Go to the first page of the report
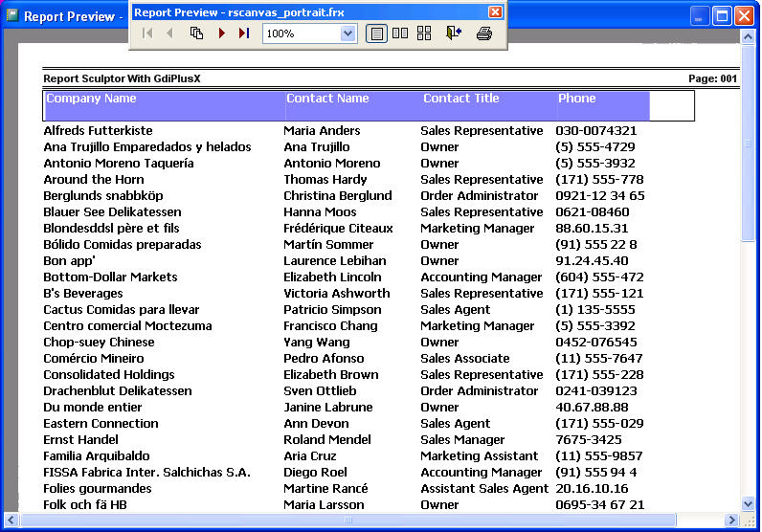 [147, 33]
